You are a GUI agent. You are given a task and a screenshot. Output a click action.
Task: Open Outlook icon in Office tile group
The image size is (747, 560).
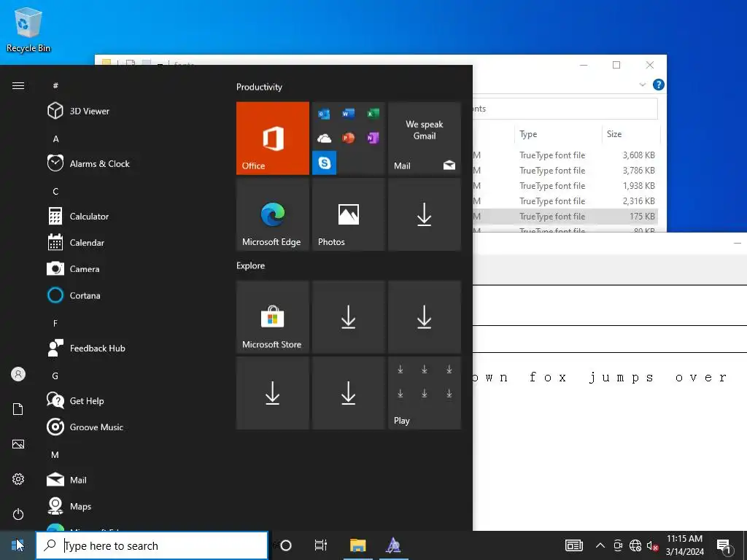click(324, 114)
